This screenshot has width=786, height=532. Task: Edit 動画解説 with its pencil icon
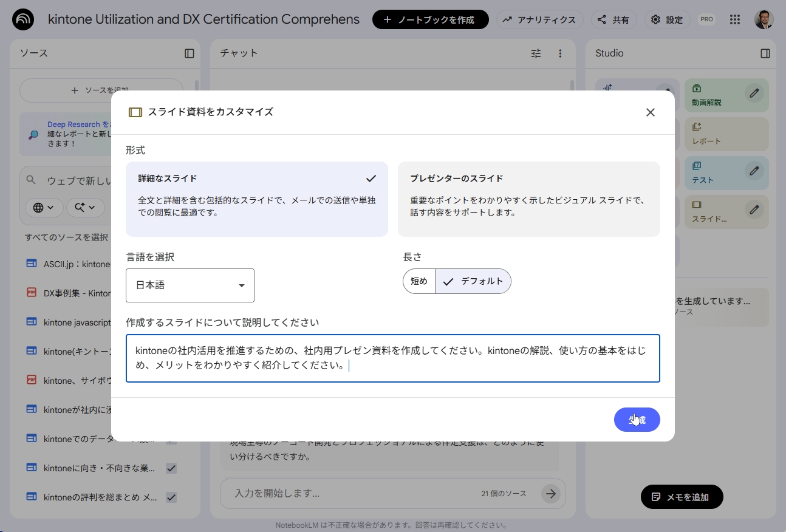pyautogui.click(x=754, y=93)
